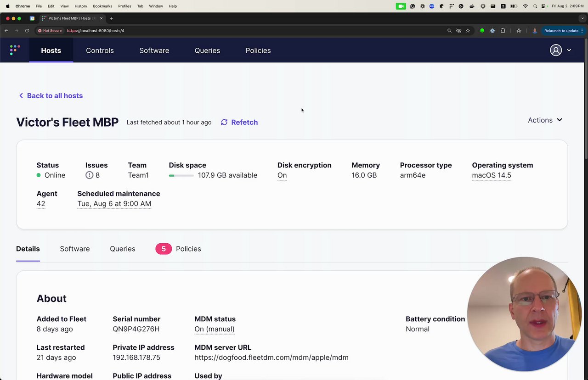Go back in Chrome history
This screenshot has height=380, width=588.
[6, 31]
